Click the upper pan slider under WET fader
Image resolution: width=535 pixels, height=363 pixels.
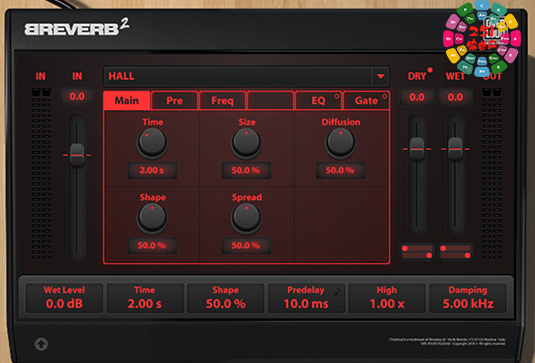(455, 248)
